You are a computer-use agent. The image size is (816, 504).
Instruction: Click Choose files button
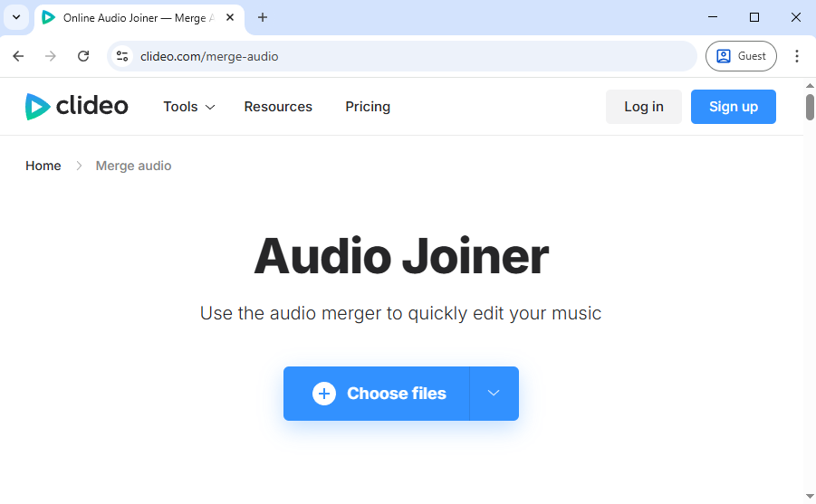377,394
